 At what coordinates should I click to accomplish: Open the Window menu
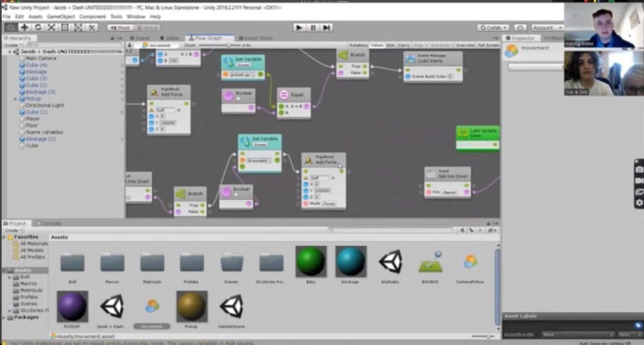coord(136,16)
